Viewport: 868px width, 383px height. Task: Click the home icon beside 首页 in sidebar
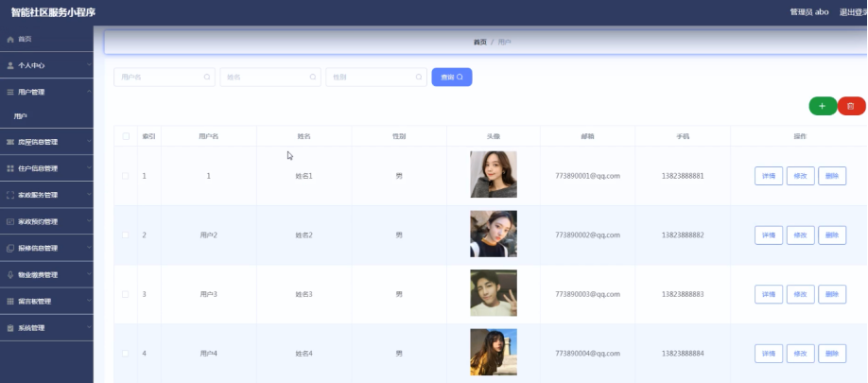(10, 40)
